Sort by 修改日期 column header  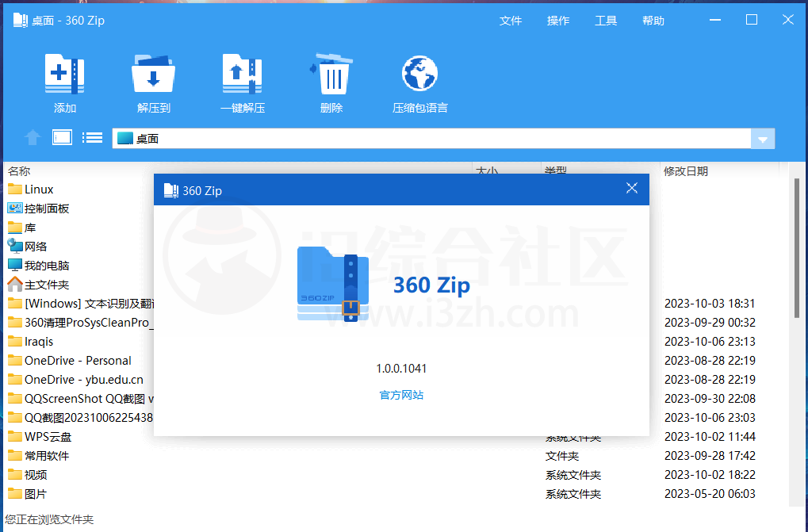[685, 171]
